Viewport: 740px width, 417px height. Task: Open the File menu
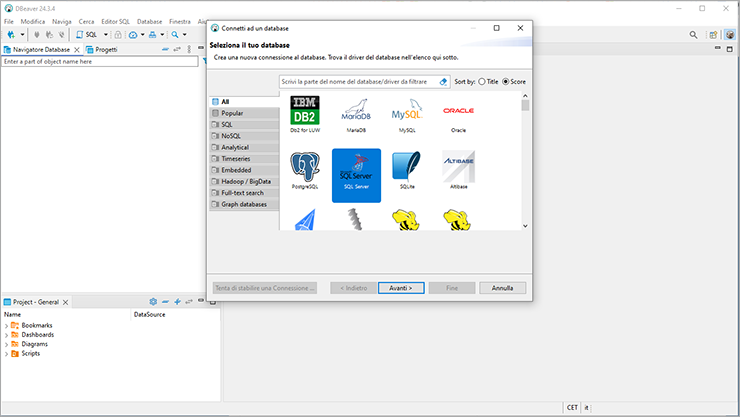(x=9, y=21)
